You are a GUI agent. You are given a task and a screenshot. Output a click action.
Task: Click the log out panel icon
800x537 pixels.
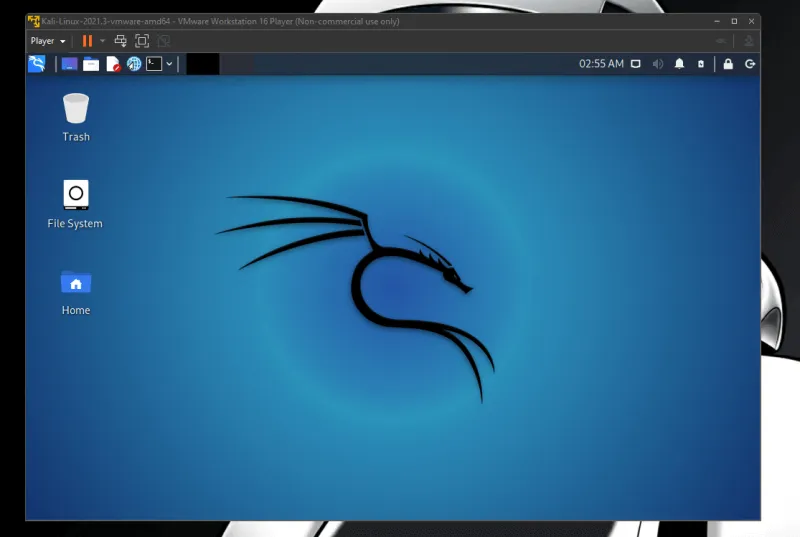pos(749,64)
